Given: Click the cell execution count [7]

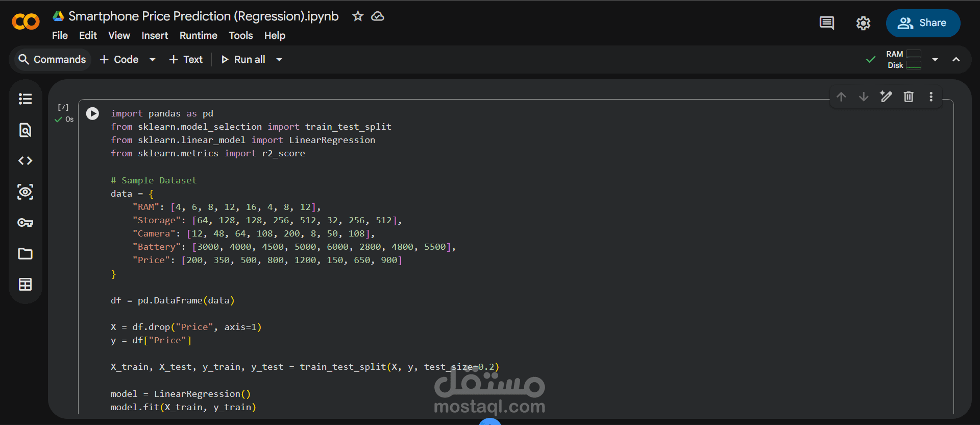Looking at the screenshot, I should point(63,107).
